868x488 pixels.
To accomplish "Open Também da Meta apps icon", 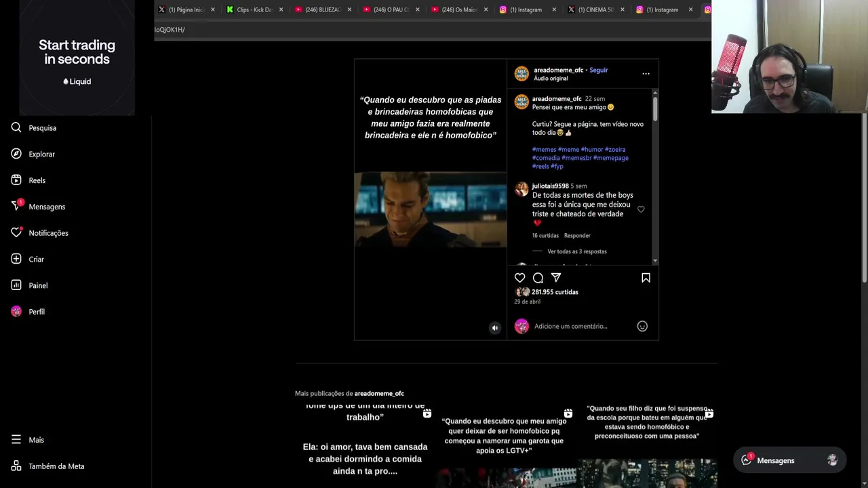I will tap(16, 466).
